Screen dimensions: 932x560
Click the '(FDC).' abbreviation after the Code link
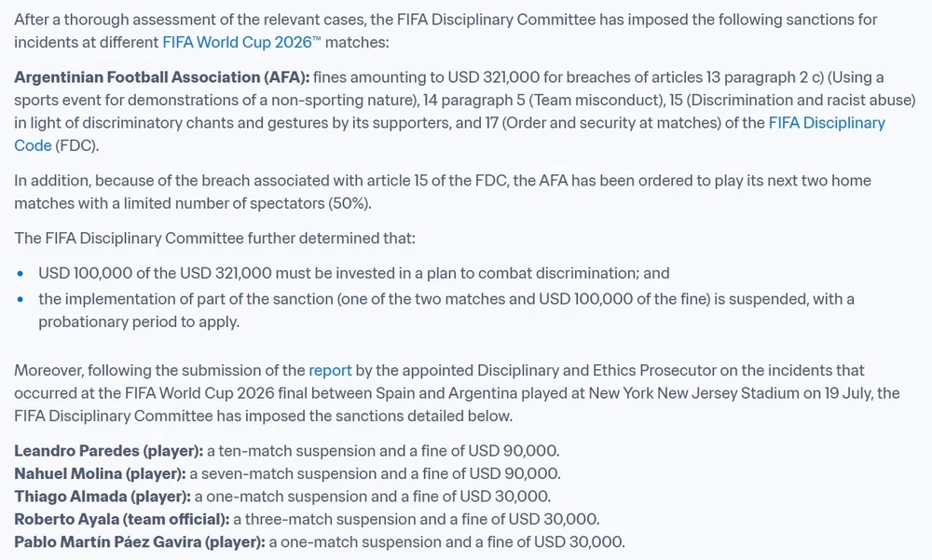77,145
